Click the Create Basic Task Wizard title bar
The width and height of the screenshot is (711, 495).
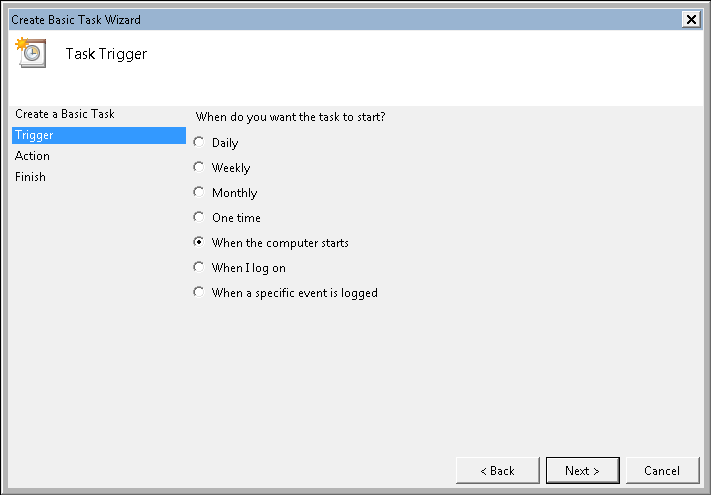[300, 19]
